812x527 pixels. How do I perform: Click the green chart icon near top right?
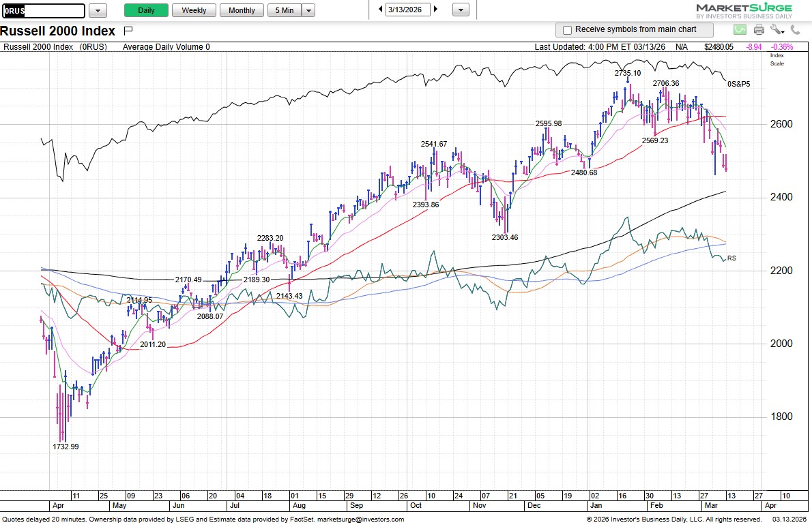(740, 29)
